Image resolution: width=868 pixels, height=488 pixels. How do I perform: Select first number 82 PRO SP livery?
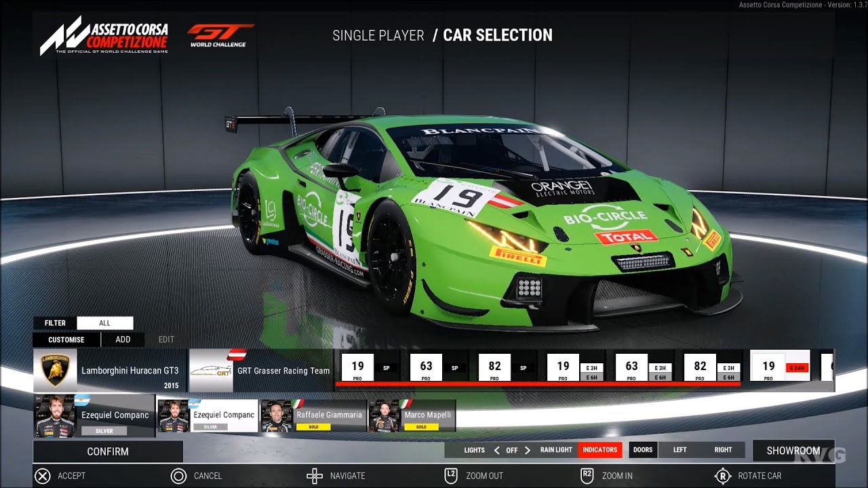click(506, 367)
